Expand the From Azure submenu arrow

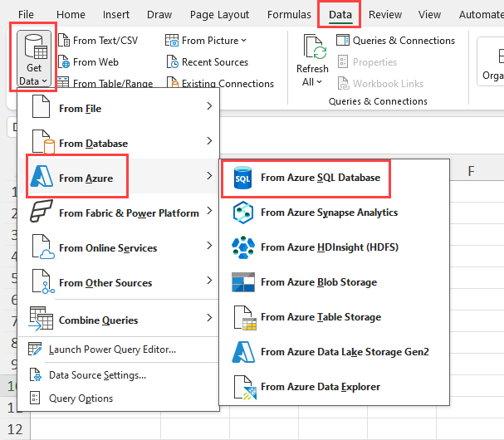[x=209, y=175]
